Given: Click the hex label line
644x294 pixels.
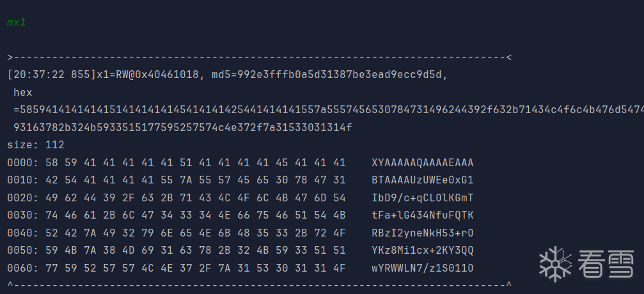Looking at the screenshot, I should pyautogui.click(x=22, y=93).
